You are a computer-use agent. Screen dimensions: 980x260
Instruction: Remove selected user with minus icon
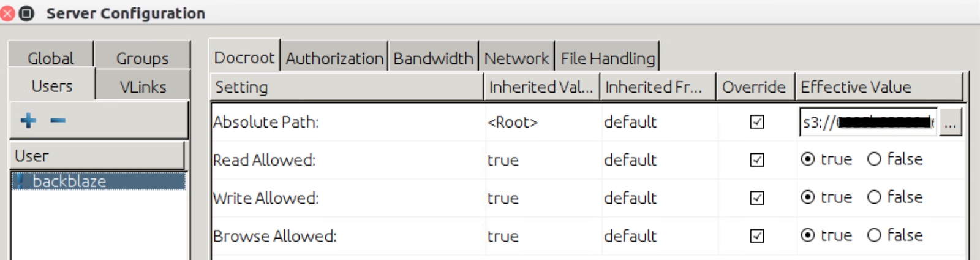58,120
